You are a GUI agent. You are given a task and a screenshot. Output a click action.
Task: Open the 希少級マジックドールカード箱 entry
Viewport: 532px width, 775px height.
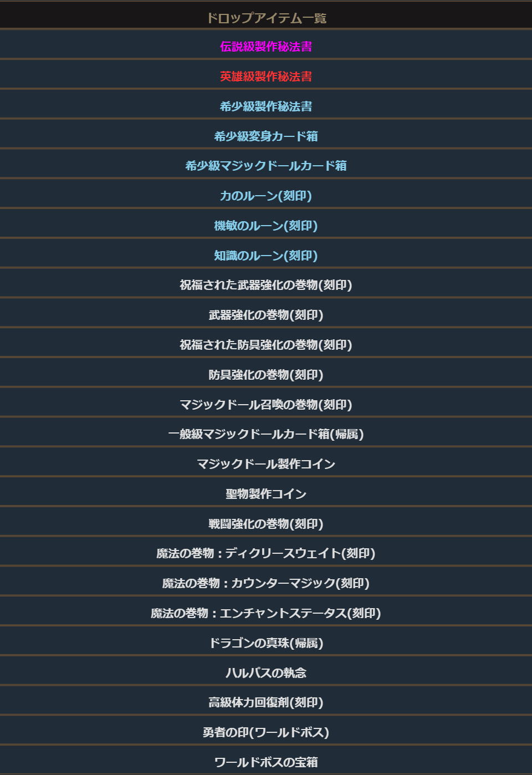pos(266,166)
